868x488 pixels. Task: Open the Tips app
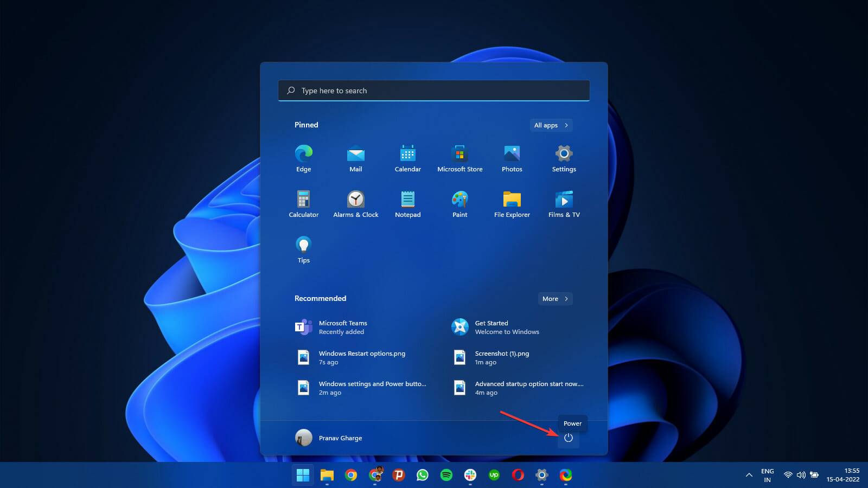click(x=303, y=248)
